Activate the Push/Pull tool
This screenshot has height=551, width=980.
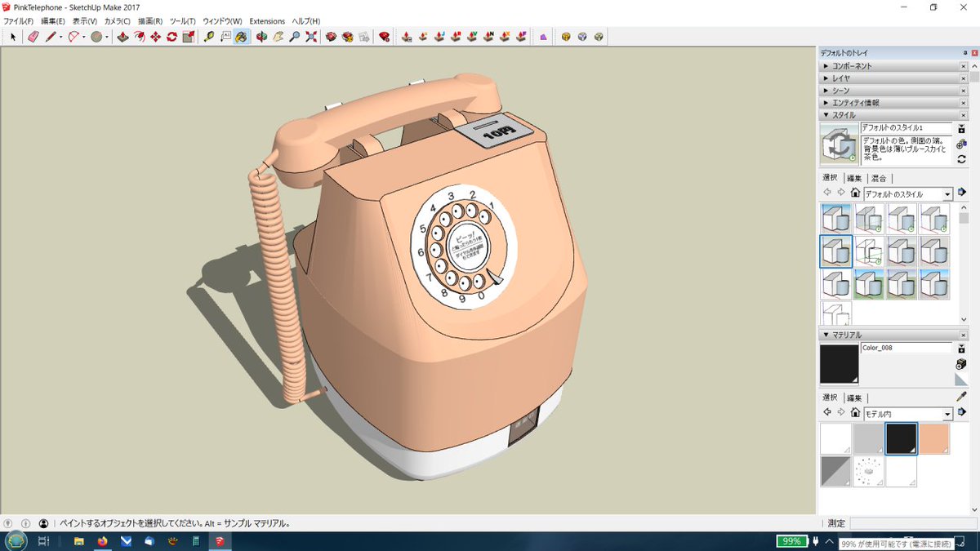[x=122, y=36]
